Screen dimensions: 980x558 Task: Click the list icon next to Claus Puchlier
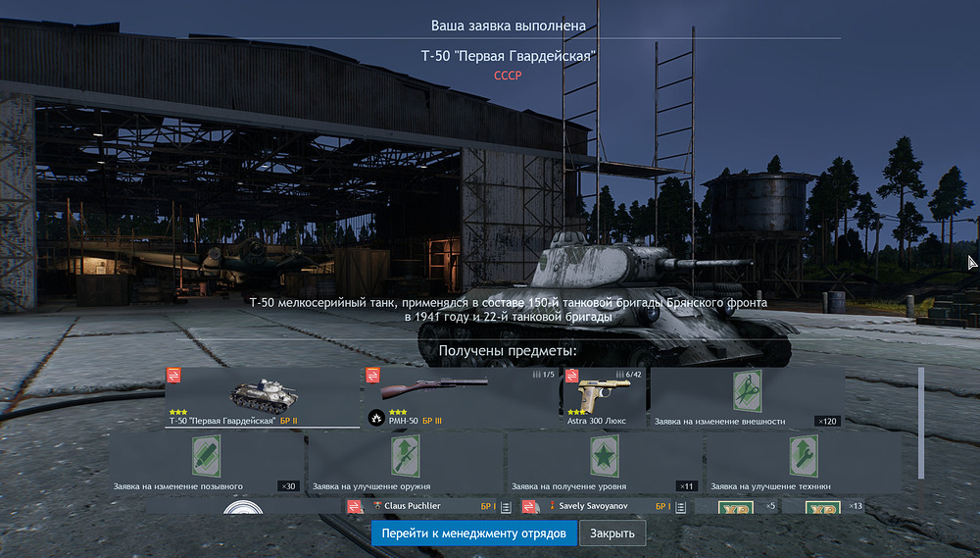pyautogui.click(x=506, y=507)
